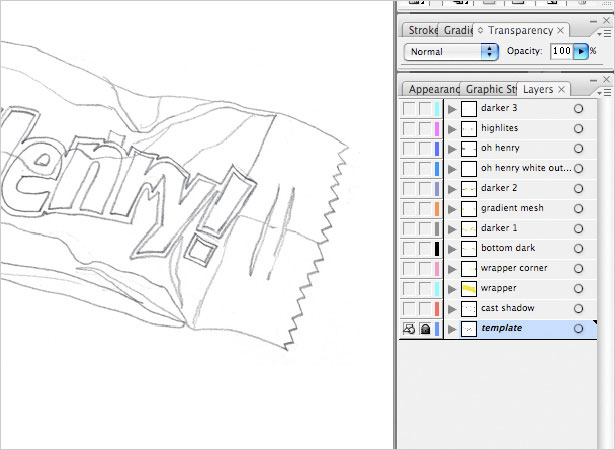Click the wrapper corner layer target circle
The height and width of the screenshot is (450, 615).
[x=579, y=269]
